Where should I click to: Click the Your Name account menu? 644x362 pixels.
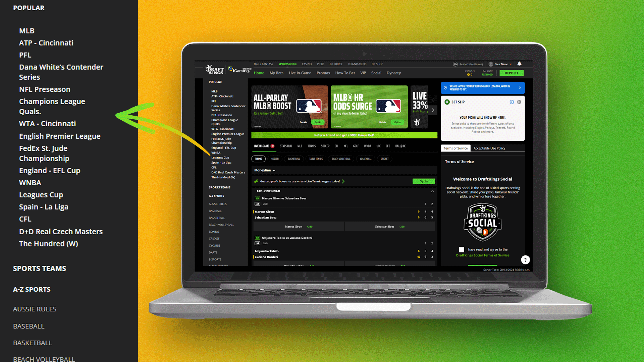[x=501, y=64]
